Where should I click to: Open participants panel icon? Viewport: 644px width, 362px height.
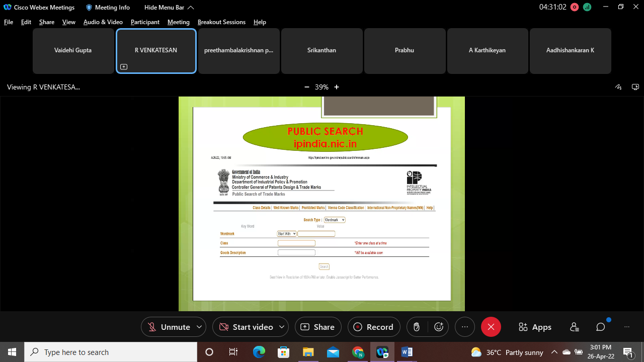pos(575,327)
